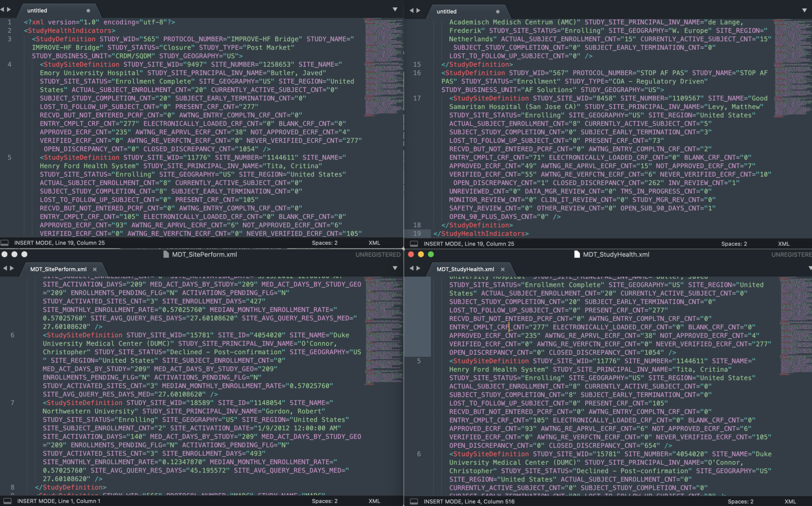Close the MDT_StudyHealth.xml tab
This screenshot has width=812, height=506.
[503, 269]
